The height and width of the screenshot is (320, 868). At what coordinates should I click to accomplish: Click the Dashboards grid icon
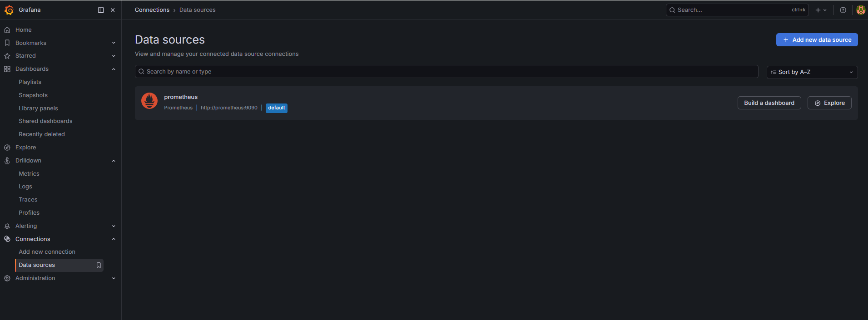(x=7, y=69)
